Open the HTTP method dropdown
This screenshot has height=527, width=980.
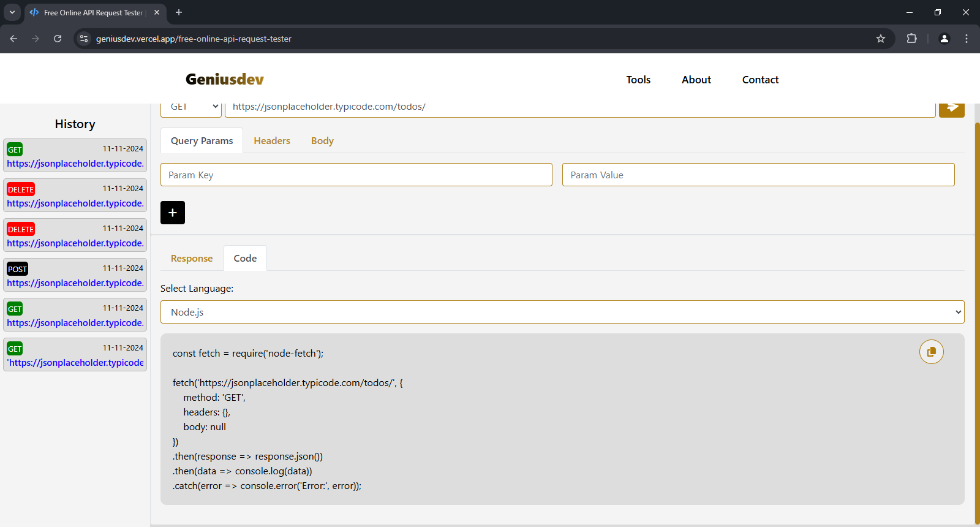(191, 110)
